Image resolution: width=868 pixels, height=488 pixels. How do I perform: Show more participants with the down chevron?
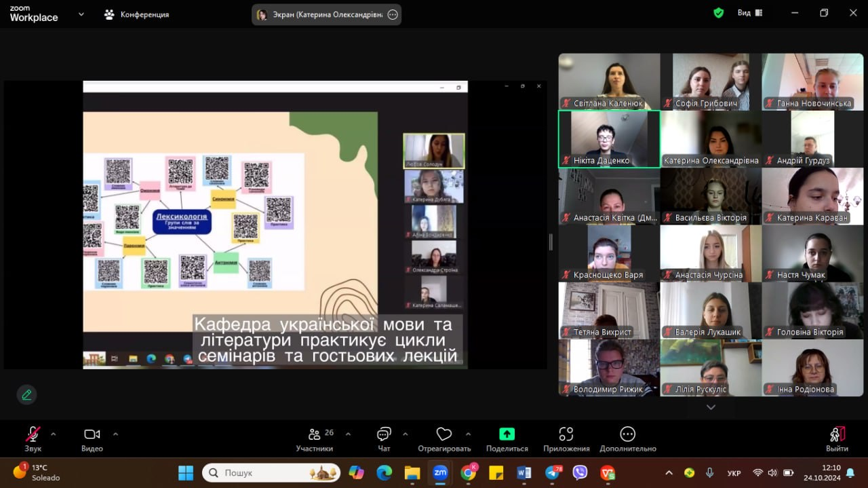(x=711, y=407)
